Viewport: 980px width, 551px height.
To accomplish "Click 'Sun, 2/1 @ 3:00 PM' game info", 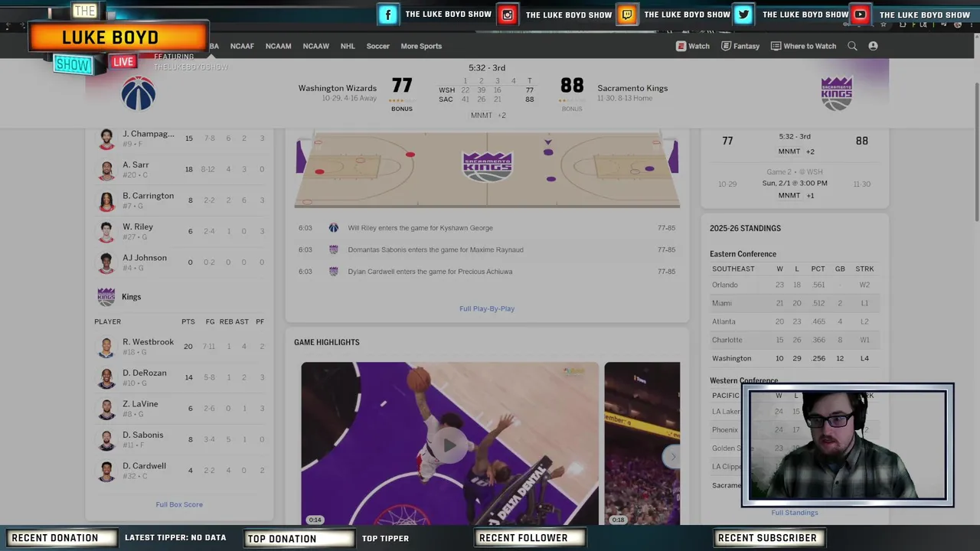I will tap(795, 184).
